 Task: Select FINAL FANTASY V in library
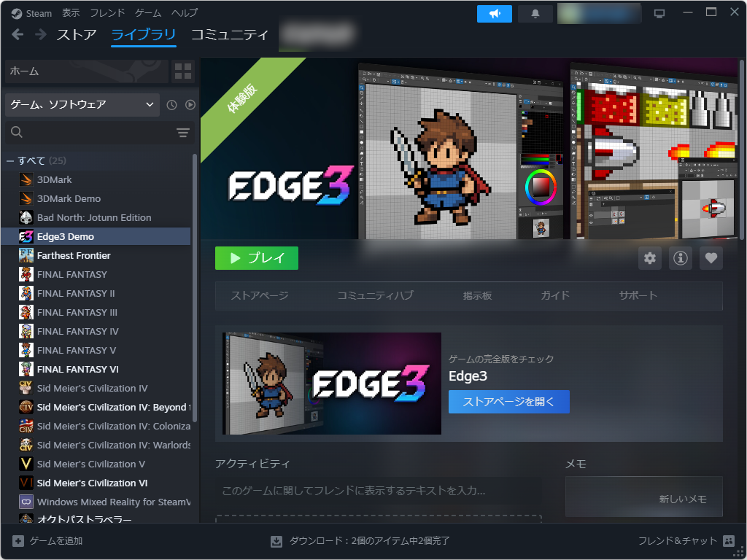point(77,351)
